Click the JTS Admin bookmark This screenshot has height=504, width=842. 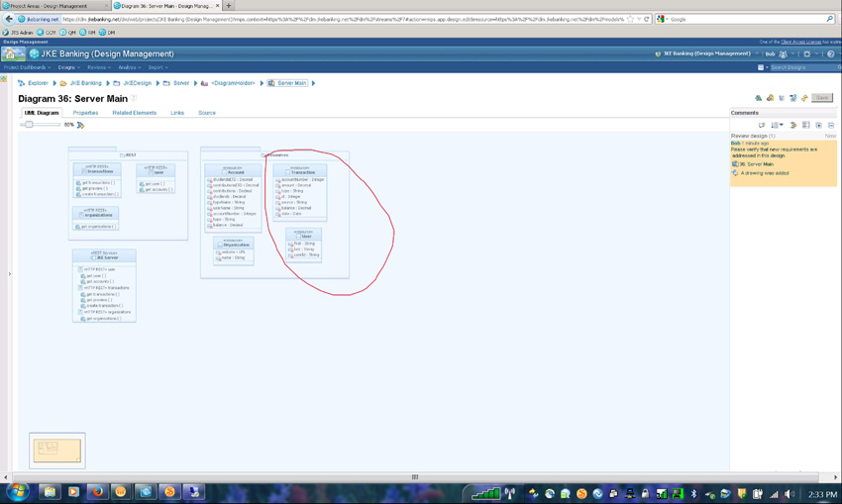coord(18,33)
